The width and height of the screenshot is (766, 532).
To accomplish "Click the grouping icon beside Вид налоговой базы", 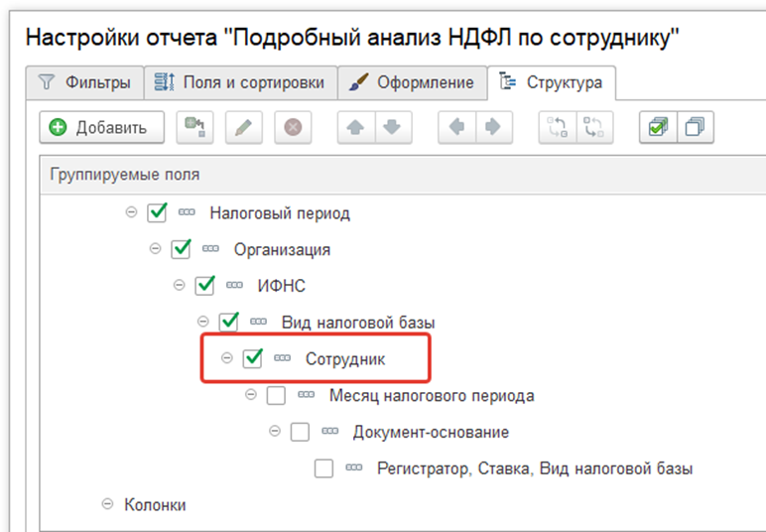I will [x=258, y=322].
